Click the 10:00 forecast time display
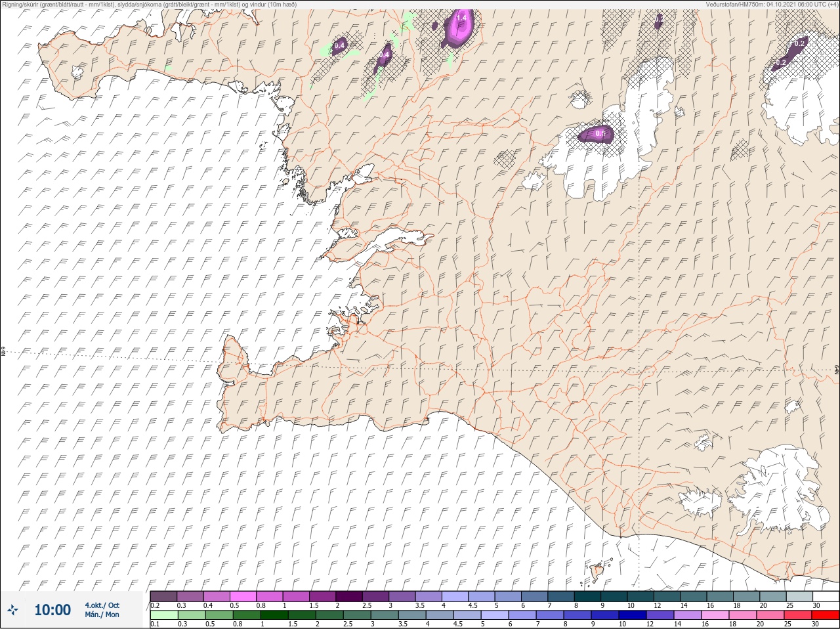The height and width of the screenshot is (629, 840). [52, 610]
